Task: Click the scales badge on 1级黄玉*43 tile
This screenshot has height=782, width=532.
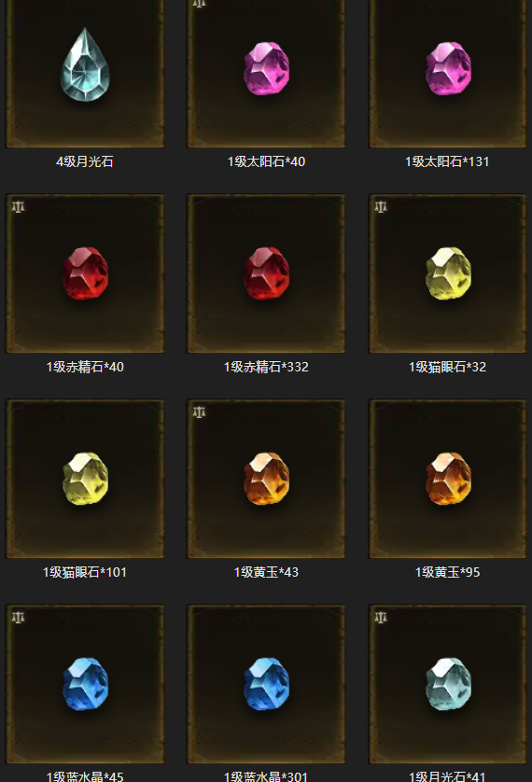Action: click(x=200, y=412)
